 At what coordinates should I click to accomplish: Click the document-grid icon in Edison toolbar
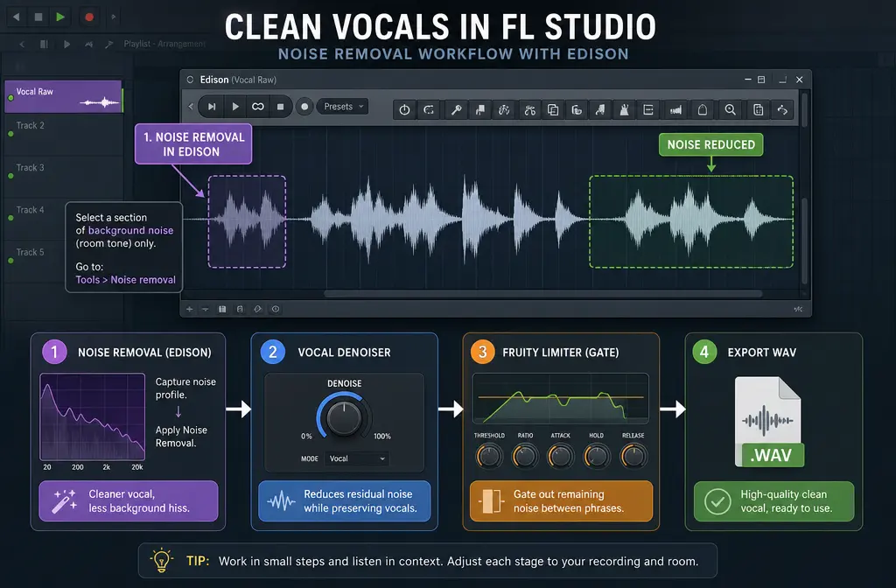758,109
